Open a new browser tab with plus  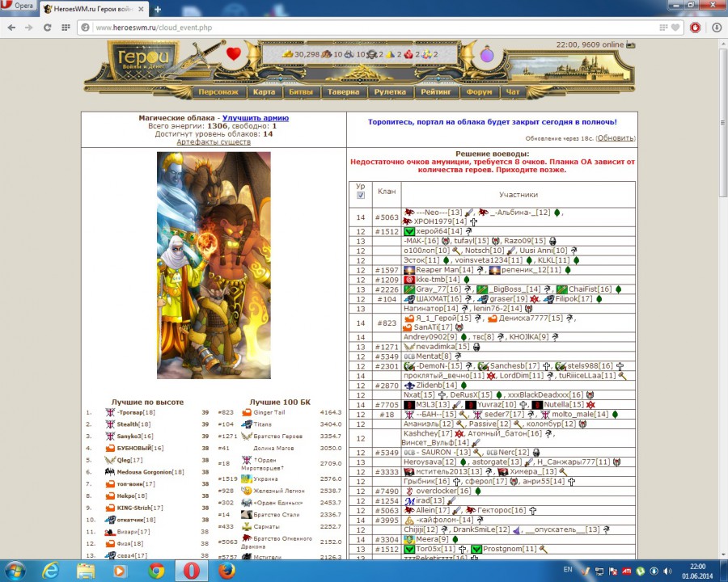tap(158, 9)
